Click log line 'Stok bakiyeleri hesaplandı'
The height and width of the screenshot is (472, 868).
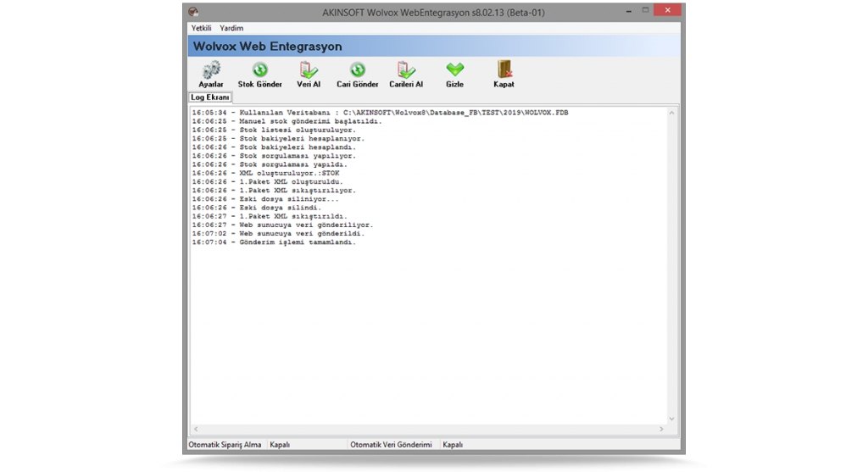[x=274, y=147]
